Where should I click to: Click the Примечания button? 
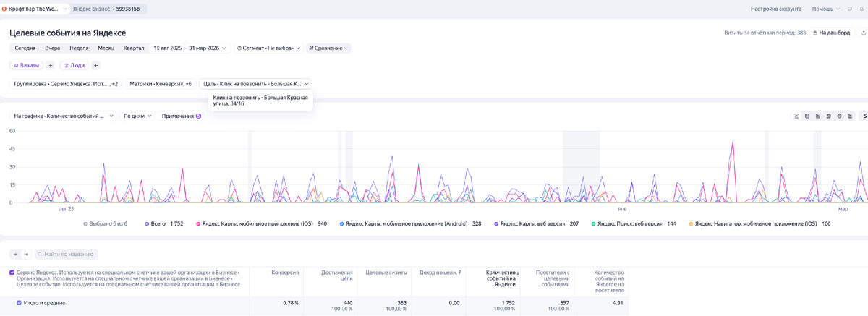coord(182,116)
